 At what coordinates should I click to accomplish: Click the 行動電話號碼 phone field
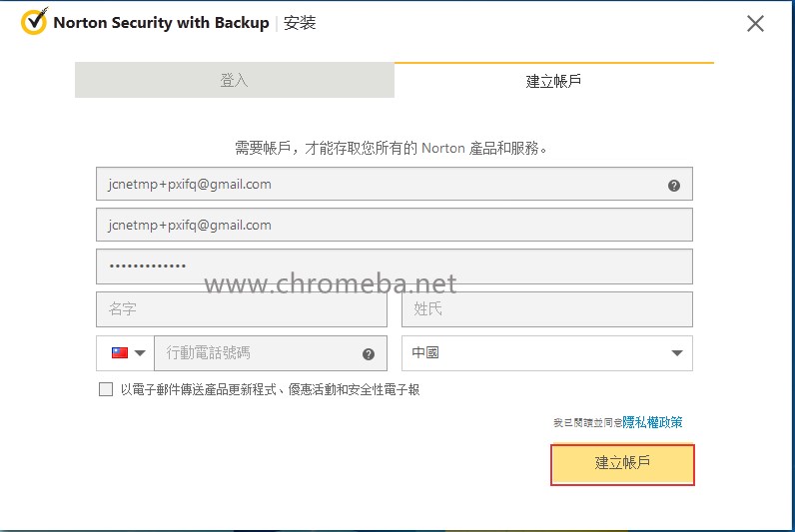[255, 353]
